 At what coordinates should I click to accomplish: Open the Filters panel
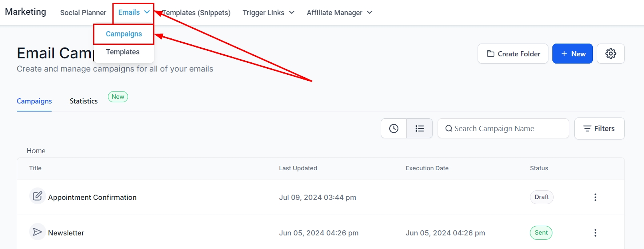pyautogui.click(x=599, y=128)
